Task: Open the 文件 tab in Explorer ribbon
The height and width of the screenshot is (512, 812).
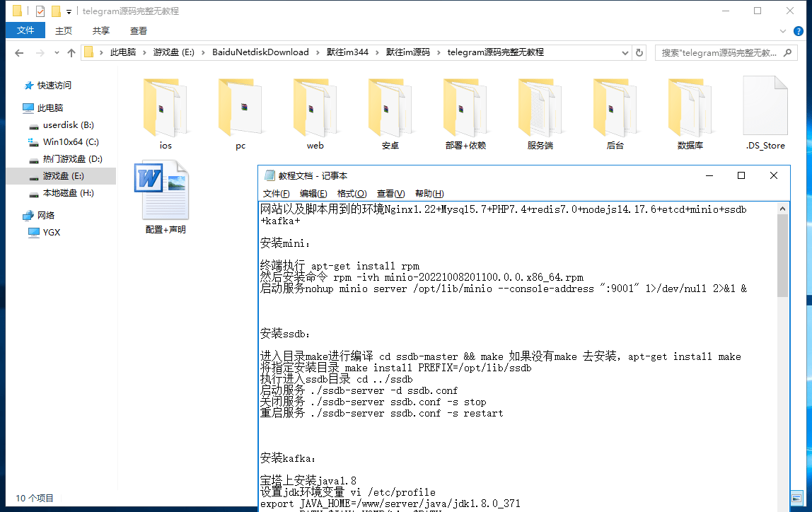Action: [x=25, y=30]
